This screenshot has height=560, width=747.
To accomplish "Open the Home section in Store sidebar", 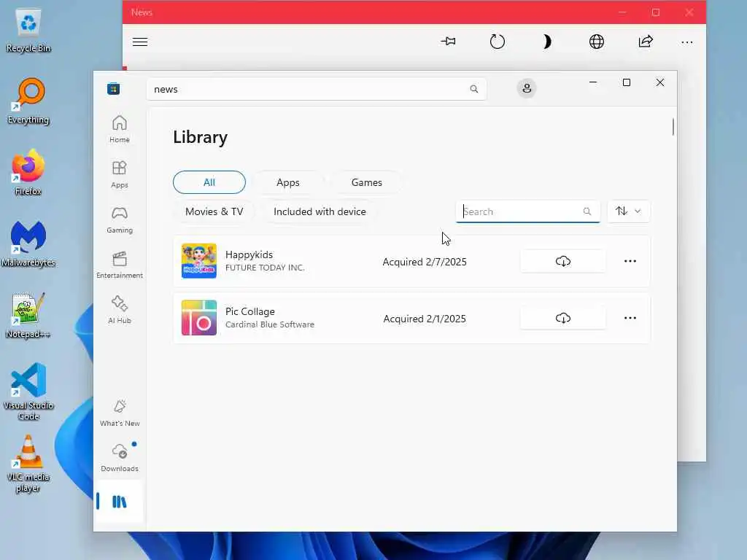I will click(x=119, y=128).
